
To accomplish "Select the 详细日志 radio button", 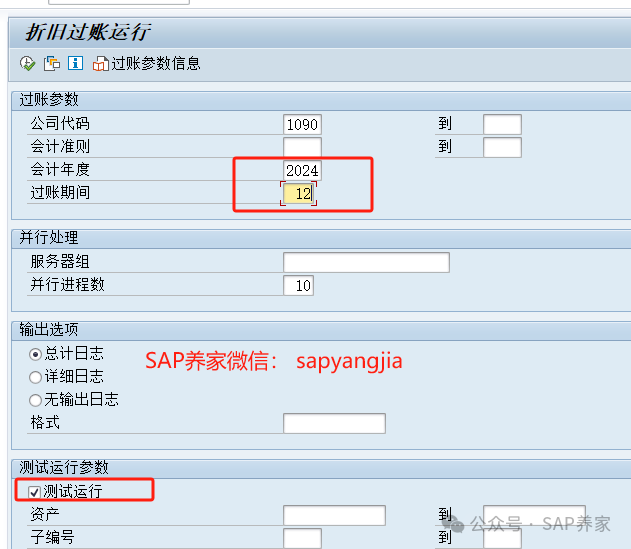I will [x=35, y=377].
